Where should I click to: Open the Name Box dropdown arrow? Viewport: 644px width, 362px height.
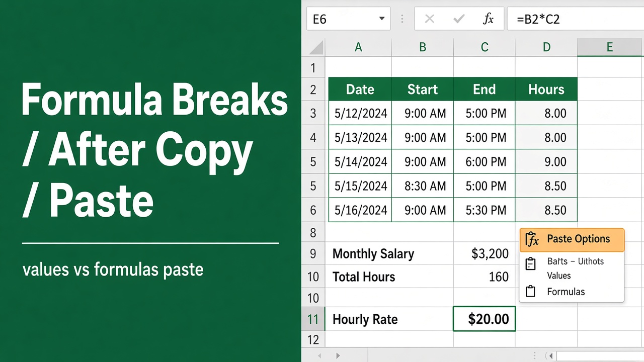pos(382,19)
